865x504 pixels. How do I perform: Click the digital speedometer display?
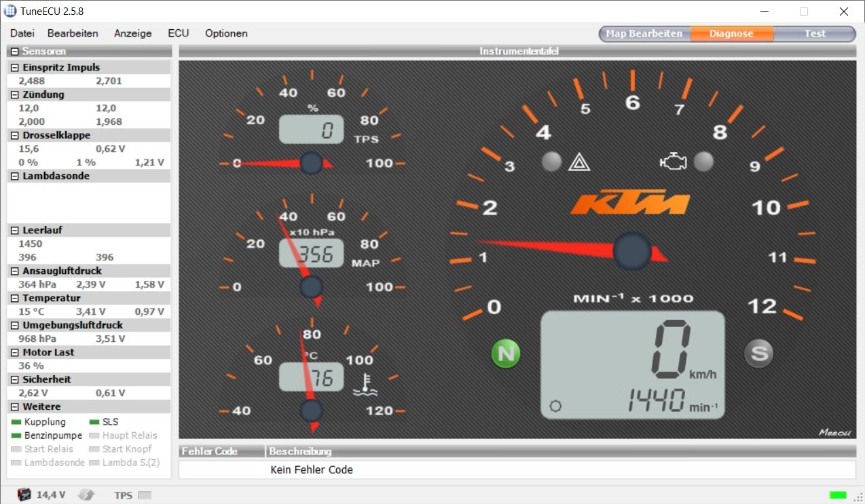click(x=632, y=365)
